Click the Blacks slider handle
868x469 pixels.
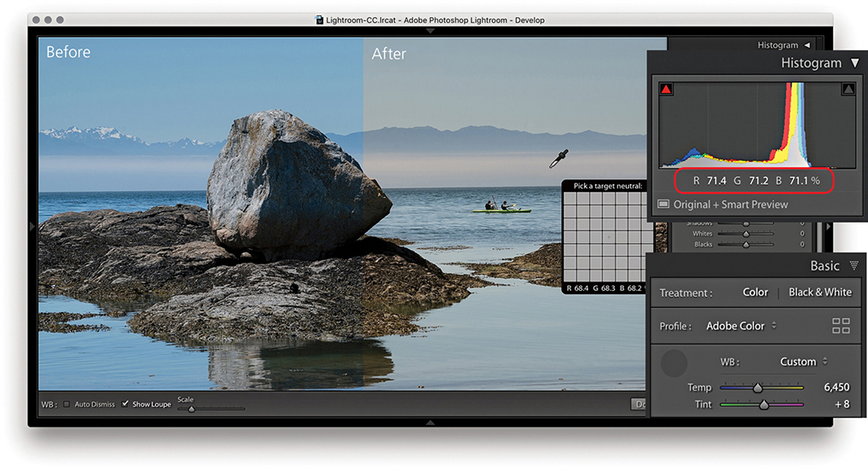point(746,245)
